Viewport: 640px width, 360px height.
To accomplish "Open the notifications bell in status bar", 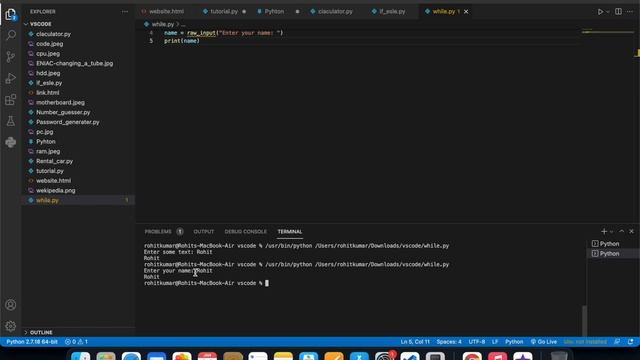I will pyautogui.click(x=631, y=342).
